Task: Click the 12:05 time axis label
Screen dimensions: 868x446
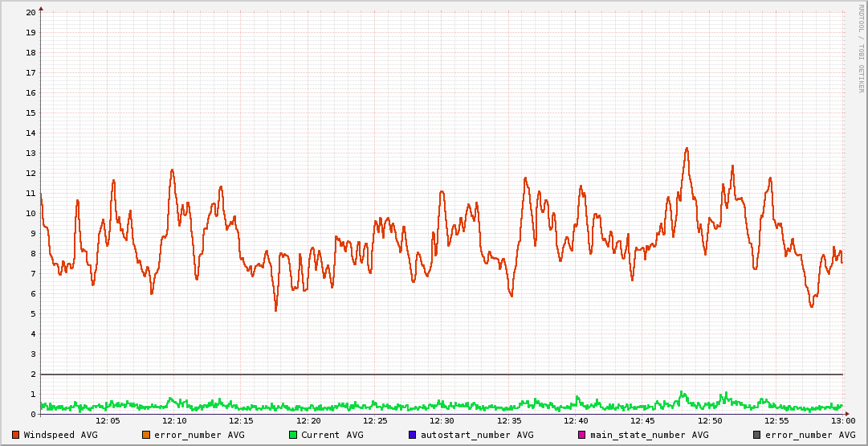Action: pyautogui.click(x=108, y=420)
